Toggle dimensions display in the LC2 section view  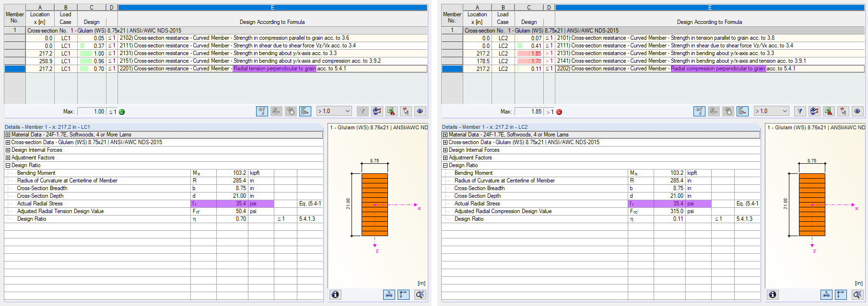826,295
